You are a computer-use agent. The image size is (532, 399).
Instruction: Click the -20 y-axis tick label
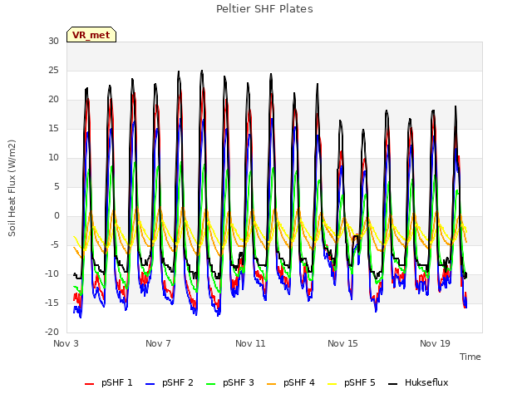click(52, 332)
